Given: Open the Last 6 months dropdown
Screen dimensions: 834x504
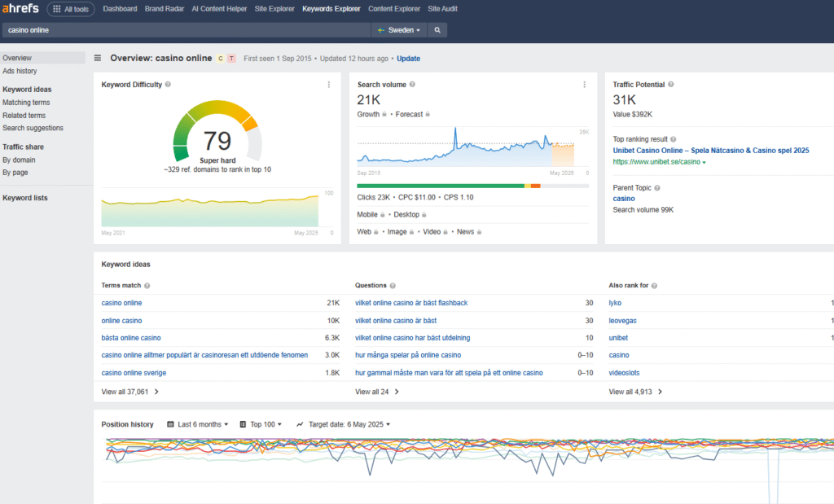Looking at the screenshot, I should 197,424.
